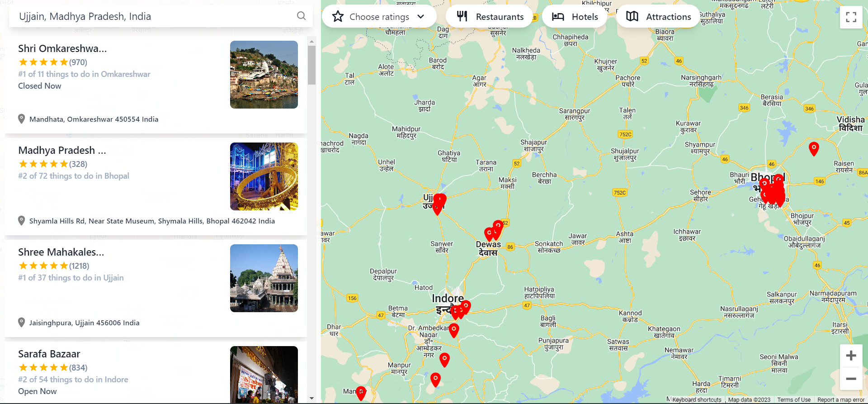The width and height of the screenshot is (868, 404).
Task: View Sarafa Bazaar street photo
Action: point(264,374)
